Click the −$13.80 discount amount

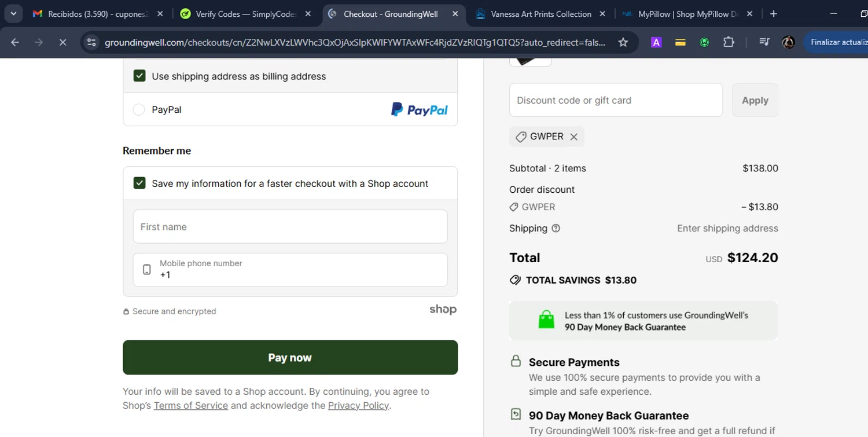coord(759,207)
